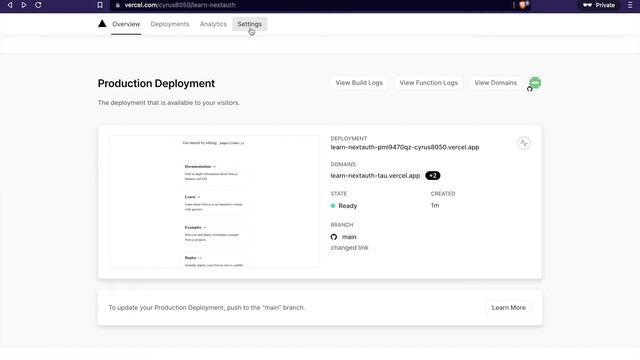Click the bookmark icon in address bar

click(100, 5)
